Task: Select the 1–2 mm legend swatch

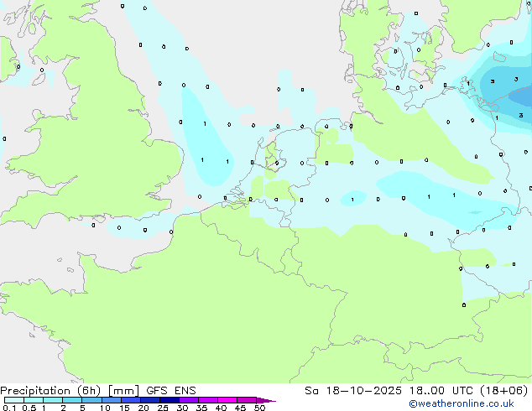Action: click(x=53, y=400)
